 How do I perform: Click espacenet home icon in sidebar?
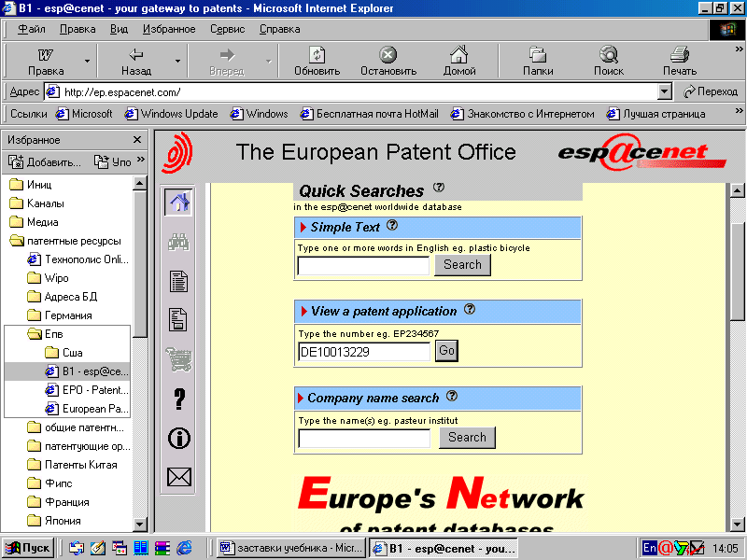[x=178, y=203]
